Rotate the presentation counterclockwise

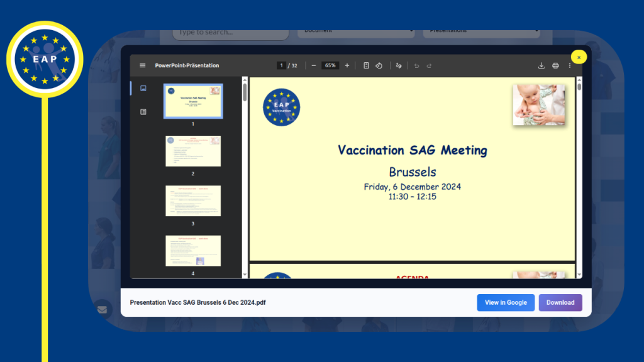coord(380,65)
